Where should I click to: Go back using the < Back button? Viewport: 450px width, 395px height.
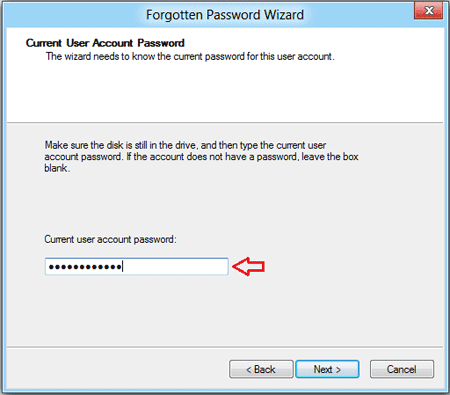click(x=261, y=369)
